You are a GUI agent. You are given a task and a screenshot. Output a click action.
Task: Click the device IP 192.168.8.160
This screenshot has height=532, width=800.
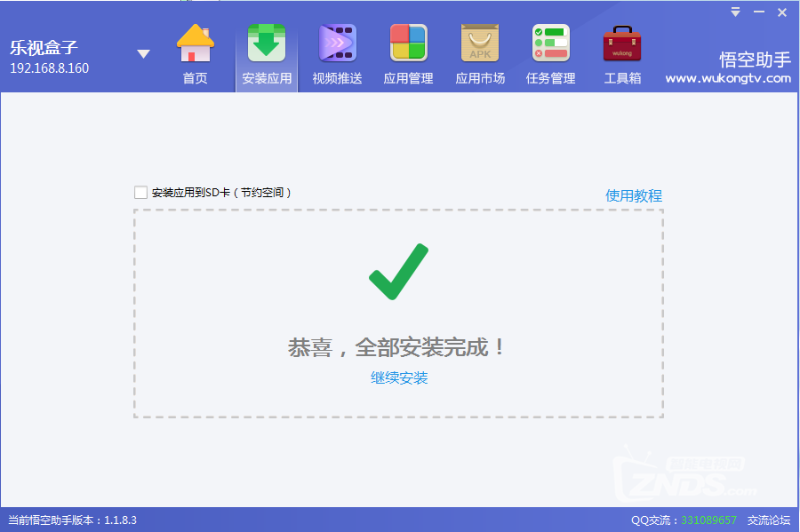coord(50,68)
